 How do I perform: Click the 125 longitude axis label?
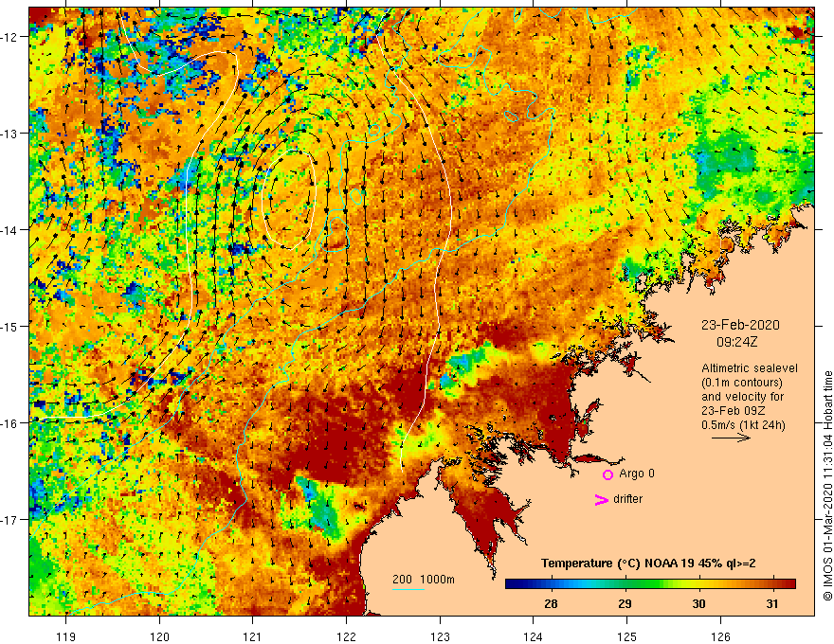click(627, 636)
